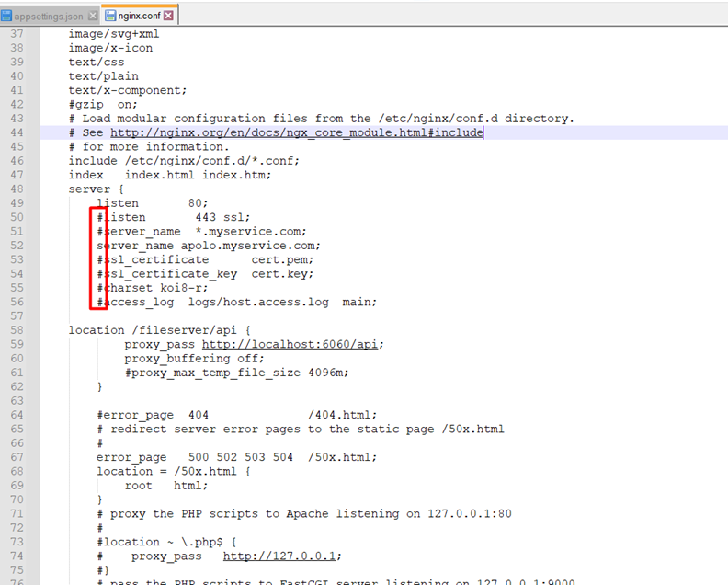
Task: Click 'location = /50x.html {' line
Action: [174, 471]
